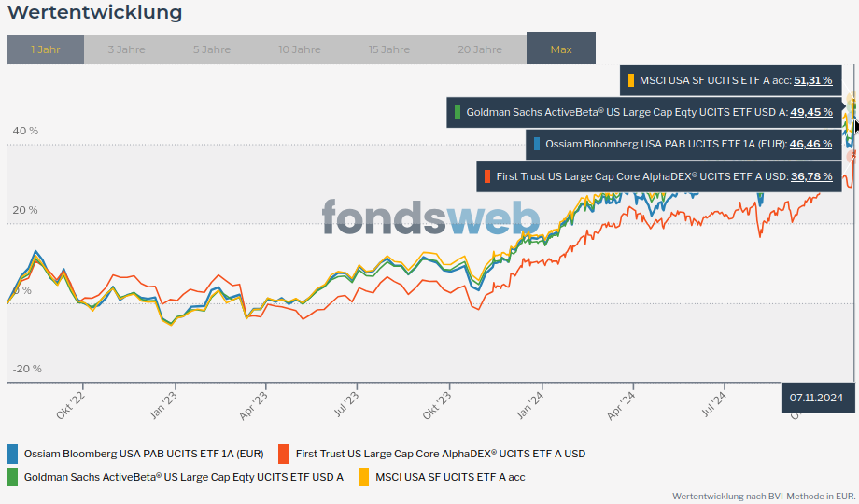Click orange First Trust legend color swatch
This screenshot has height=504, width=859.
point(284,454)
